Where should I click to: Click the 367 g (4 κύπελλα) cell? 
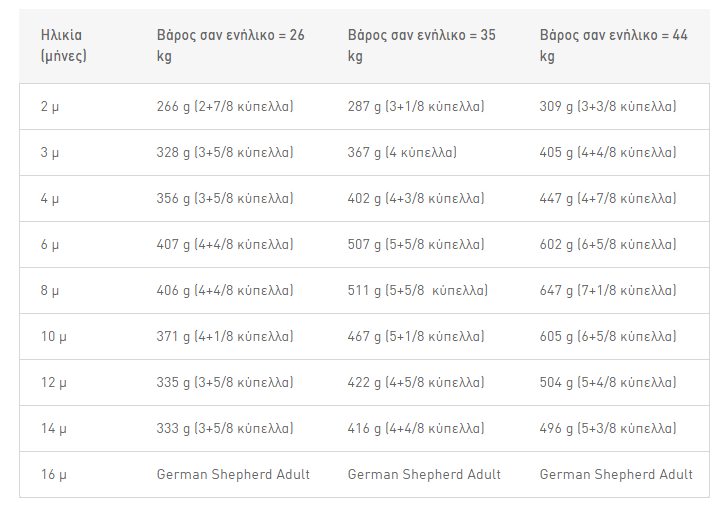pyautogui.click(x=402, y=153)
